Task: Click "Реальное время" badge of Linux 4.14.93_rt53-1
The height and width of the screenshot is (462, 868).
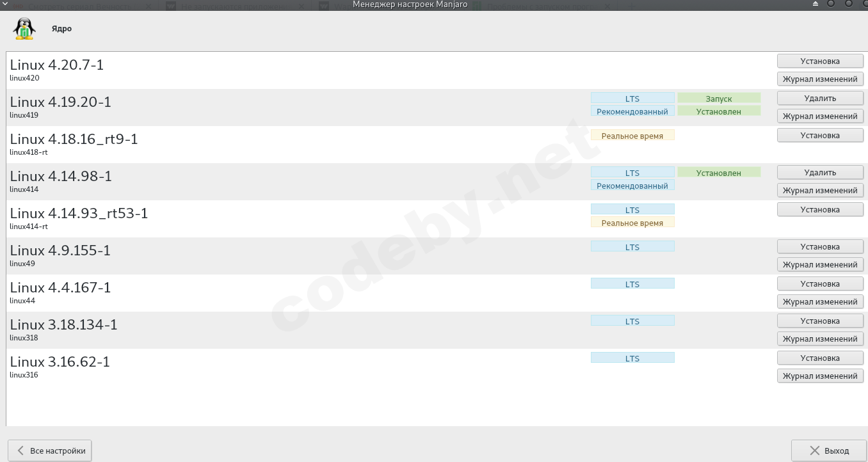Action: pos(632,223)
